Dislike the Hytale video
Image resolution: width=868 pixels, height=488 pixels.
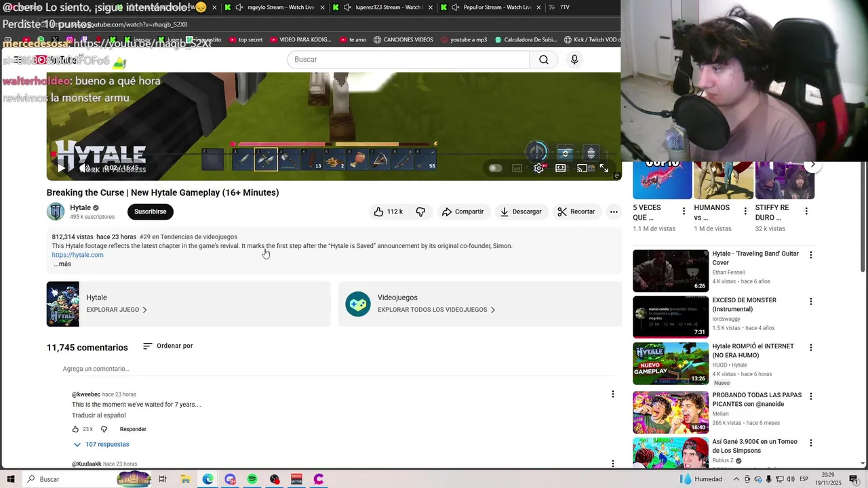tap(420, 211)
